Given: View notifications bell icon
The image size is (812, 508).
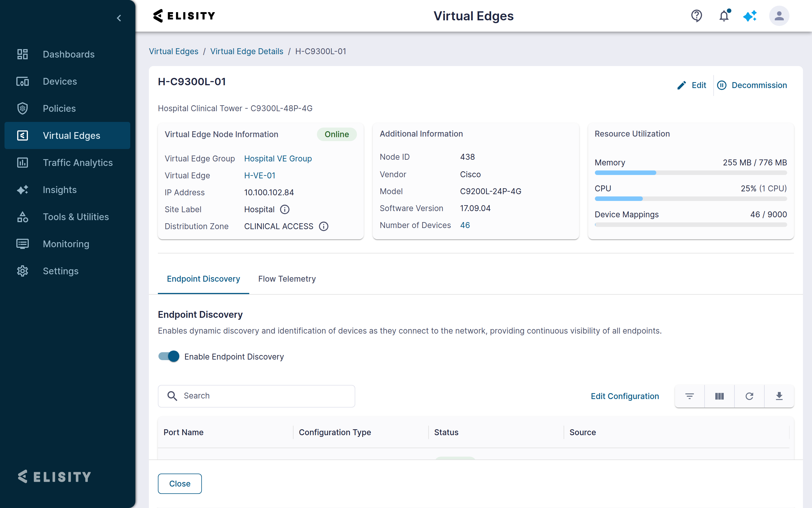Looking at the screenshot, I should pos(724,16).
